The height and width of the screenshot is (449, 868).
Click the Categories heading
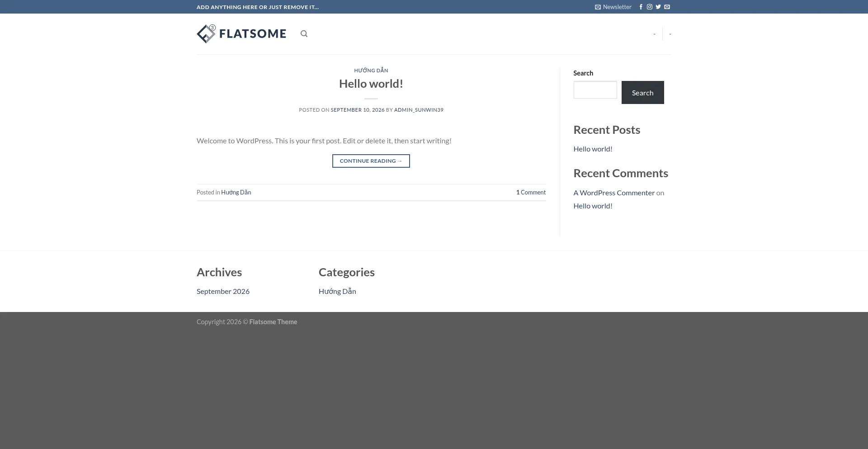347,272
